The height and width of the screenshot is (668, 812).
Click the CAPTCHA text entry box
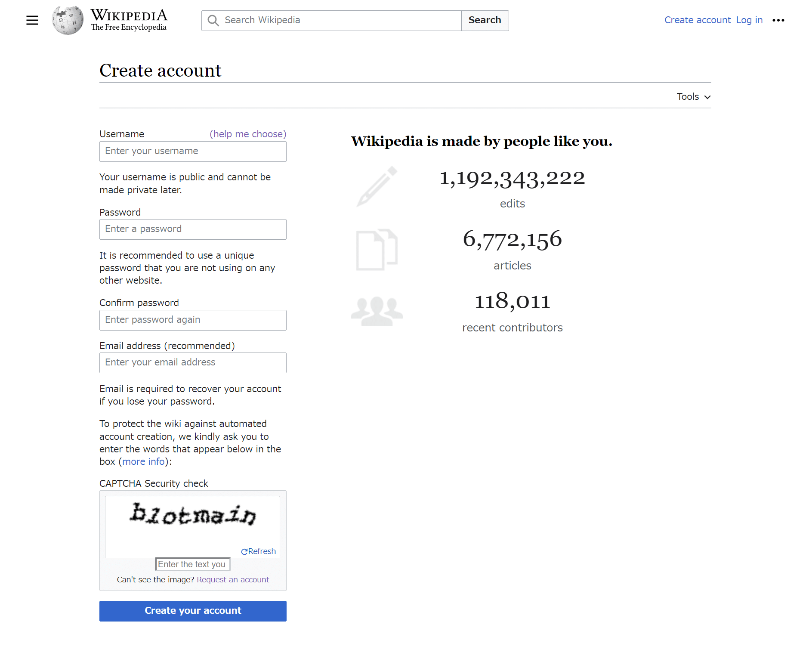coord(192,564)
